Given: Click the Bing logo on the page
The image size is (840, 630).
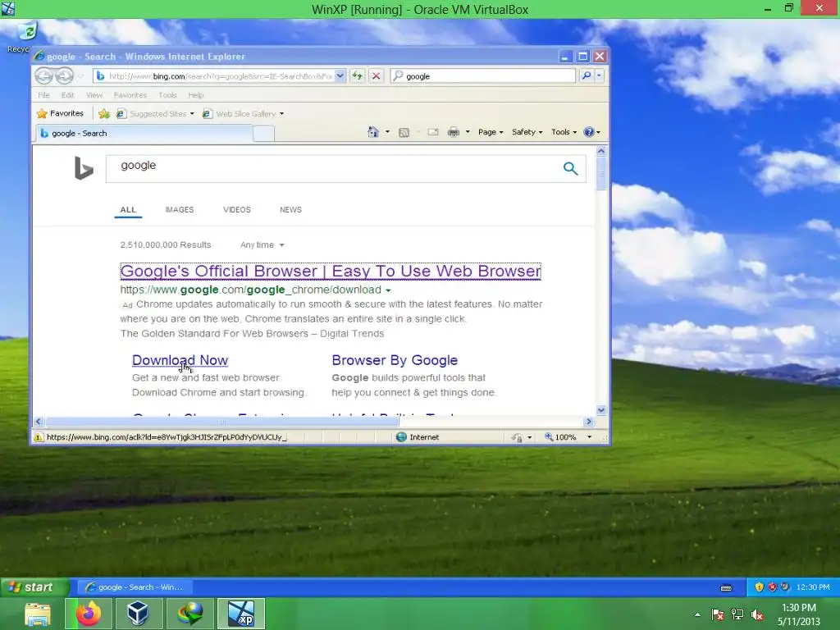Looking at the screenshot, I should 84,168.
